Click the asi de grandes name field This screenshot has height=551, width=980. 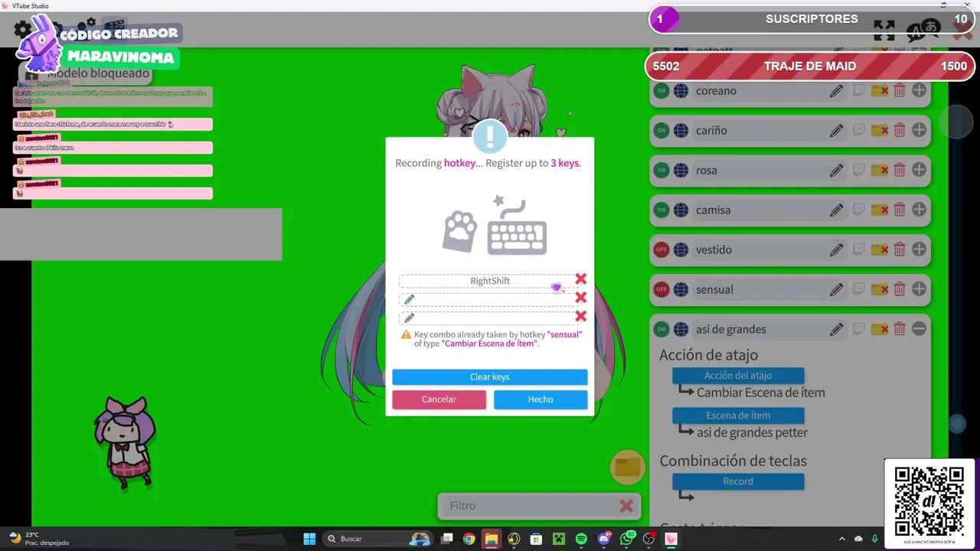coord(758,330)
